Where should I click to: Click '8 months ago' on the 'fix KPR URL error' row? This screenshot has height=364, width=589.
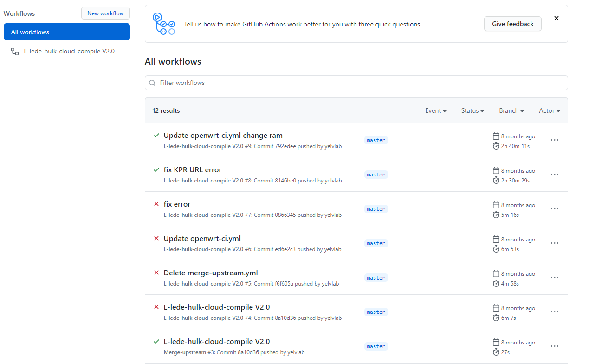[518, 171]
